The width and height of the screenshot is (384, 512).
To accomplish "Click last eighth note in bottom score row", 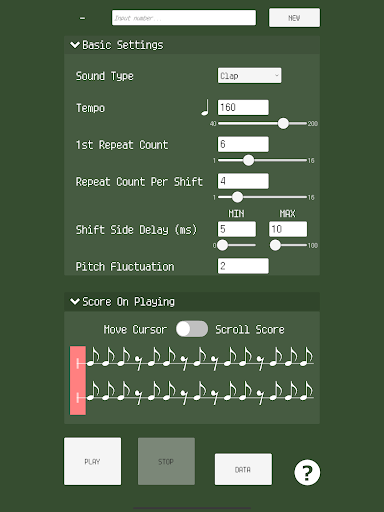I will coord(307,391).
